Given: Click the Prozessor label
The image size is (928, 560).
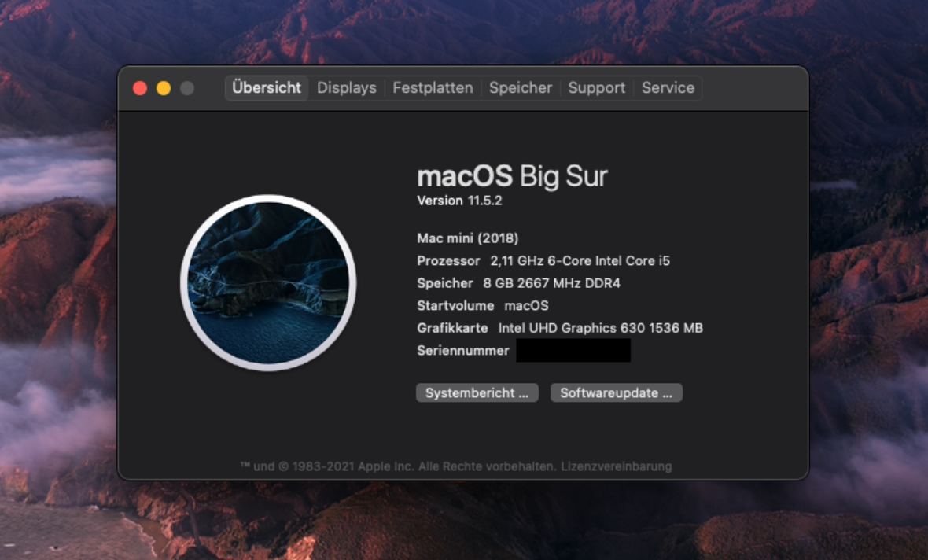Looking at the screenshot, I should click(x=448, y=260).
